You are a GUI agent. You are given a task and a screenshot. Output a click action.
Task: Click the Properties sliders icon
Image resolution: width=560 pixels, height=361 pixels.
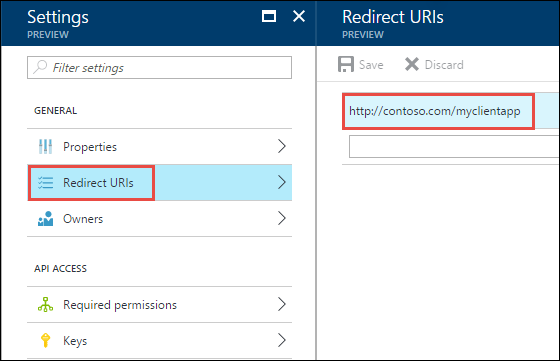(45, 146)
